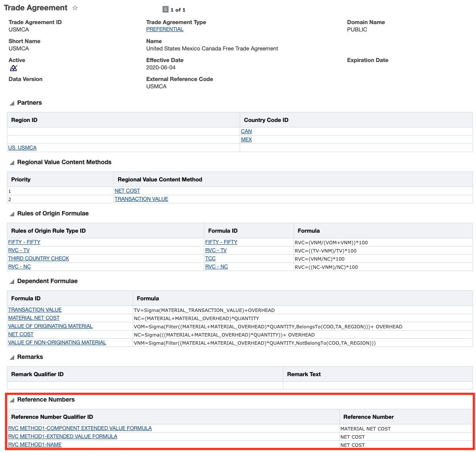This screenshot has width=476, height=452.
Task: Collapse the Rules of Origin Formulae section
Action: point(12,214)
